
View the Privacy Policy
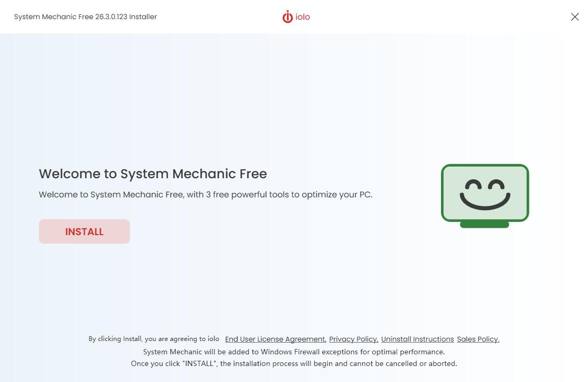click(353, 339)
